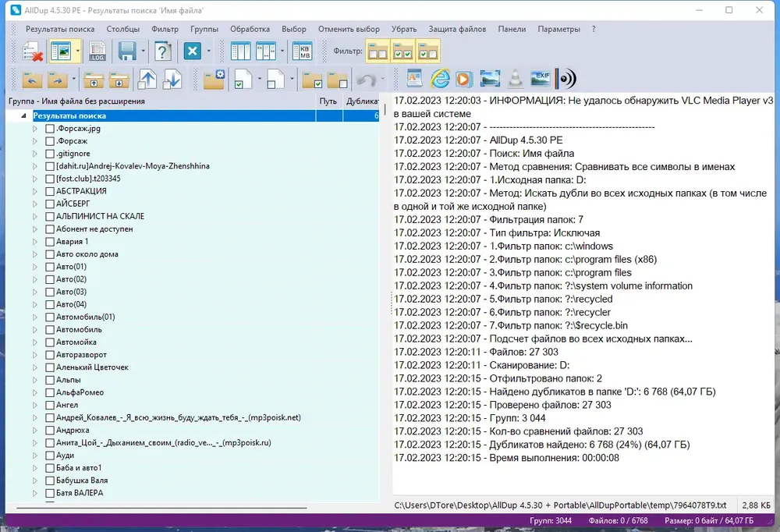Collapse the Результаты поиска root node
Viewport: 780px width, 532px height.
23,116
